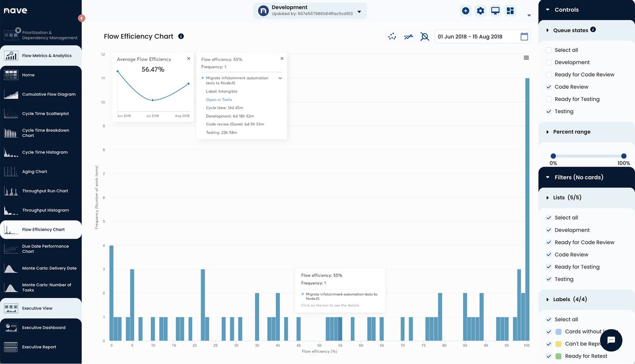Screen dimensions: 635x364
Task: Deselect the Code Review list filter
Action: [x=549, y=254]
